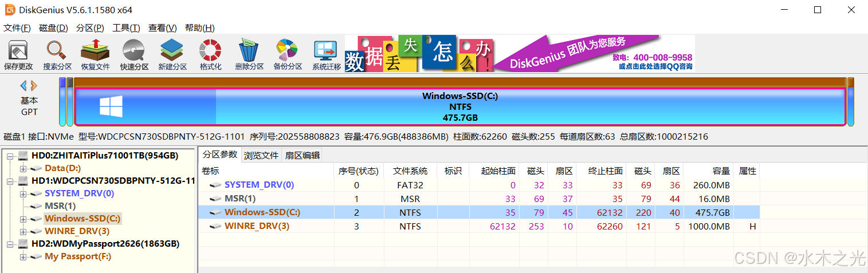Open the 分区(P) menu

(90, 28)
